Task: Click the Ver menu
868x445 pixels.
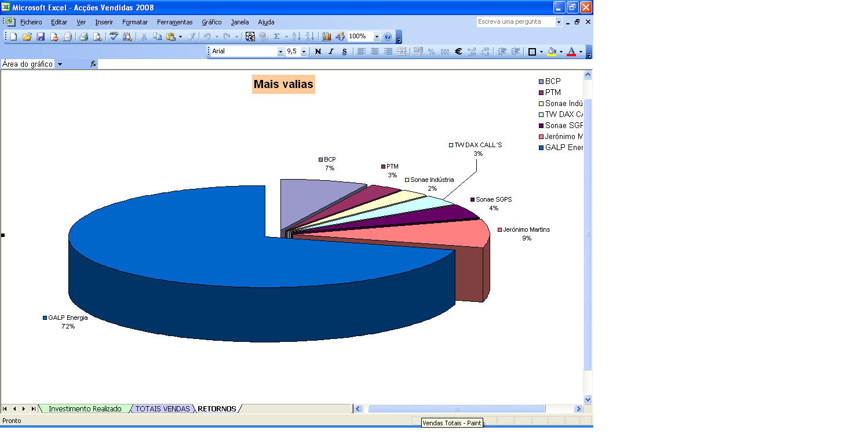Action: (x=81, y=22)
